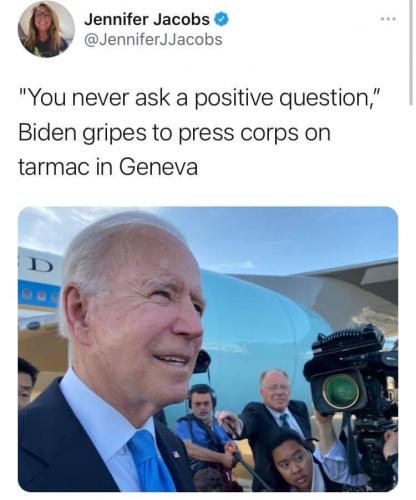Click the green camera lens in photo
Image resolution: width=416 pixels, height=500 pixels.
pos(341,391)
